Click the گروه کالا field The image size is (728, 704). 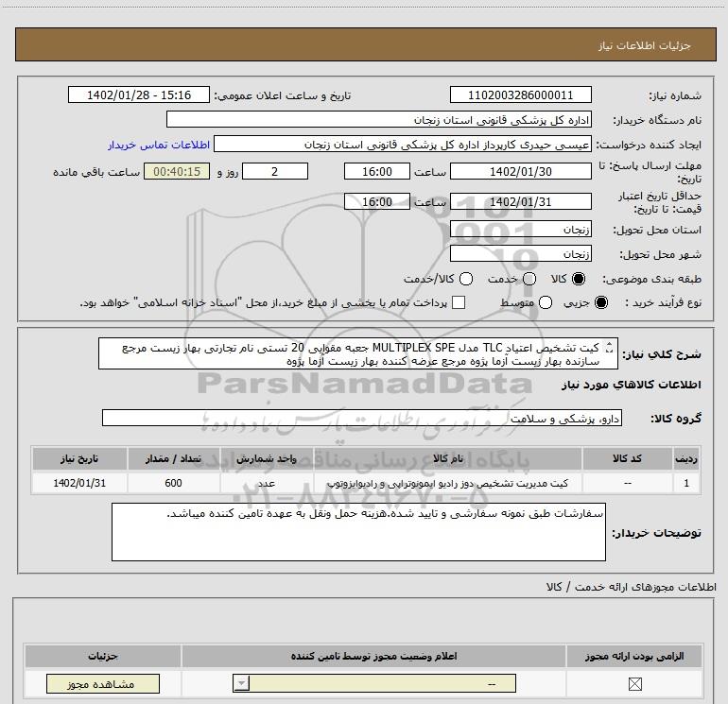[x=362, y=418]
